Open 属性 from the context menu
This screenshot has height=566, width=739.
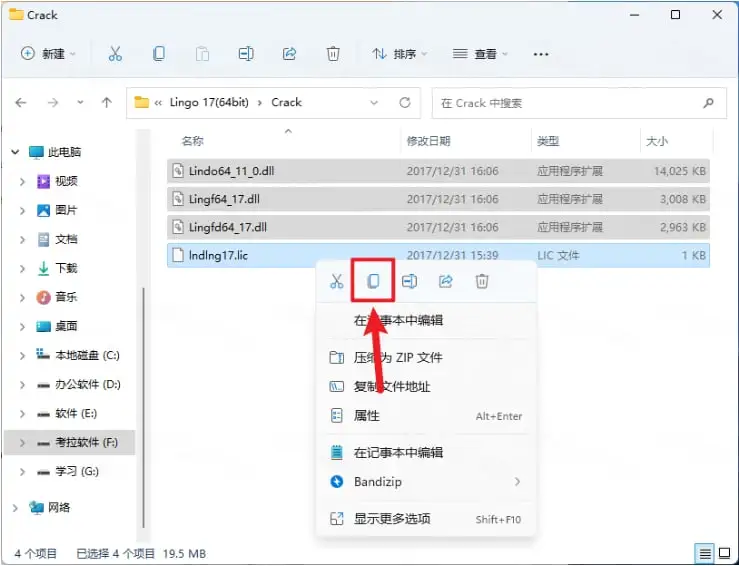(x=427, y=416)
